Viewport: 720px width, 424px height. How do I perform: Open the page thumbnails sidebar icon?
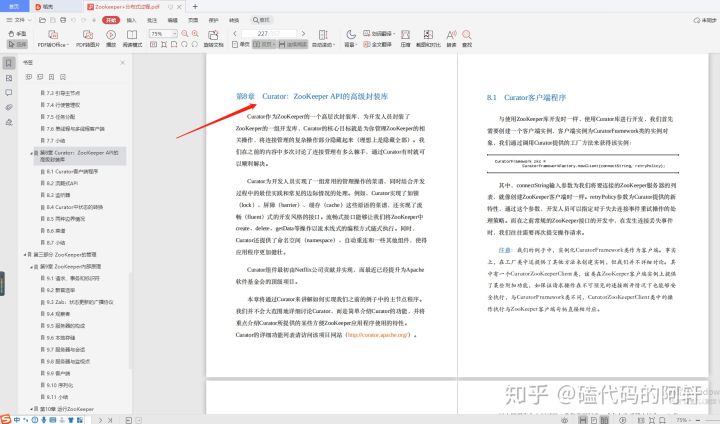tap(9, 78)
